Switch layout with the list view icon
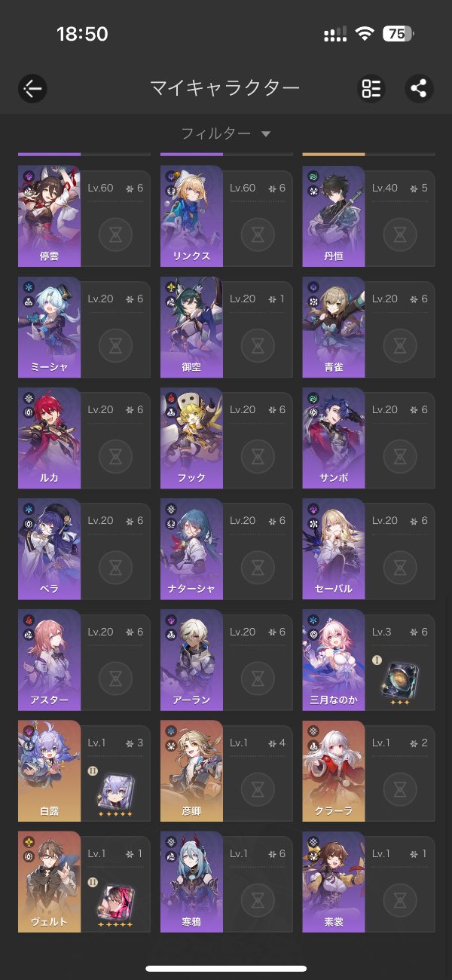The image size is (452, 980). click(x=371, y=88)
